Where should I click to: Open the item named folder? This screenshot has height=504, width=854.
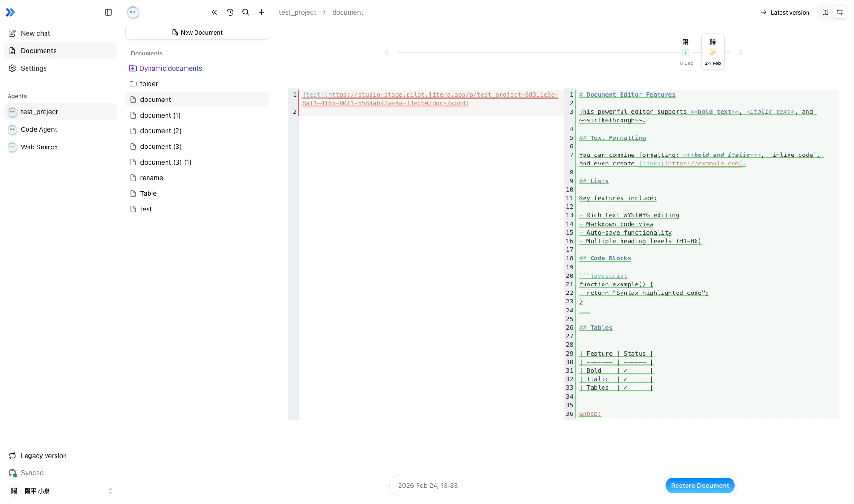pos(197,84)
